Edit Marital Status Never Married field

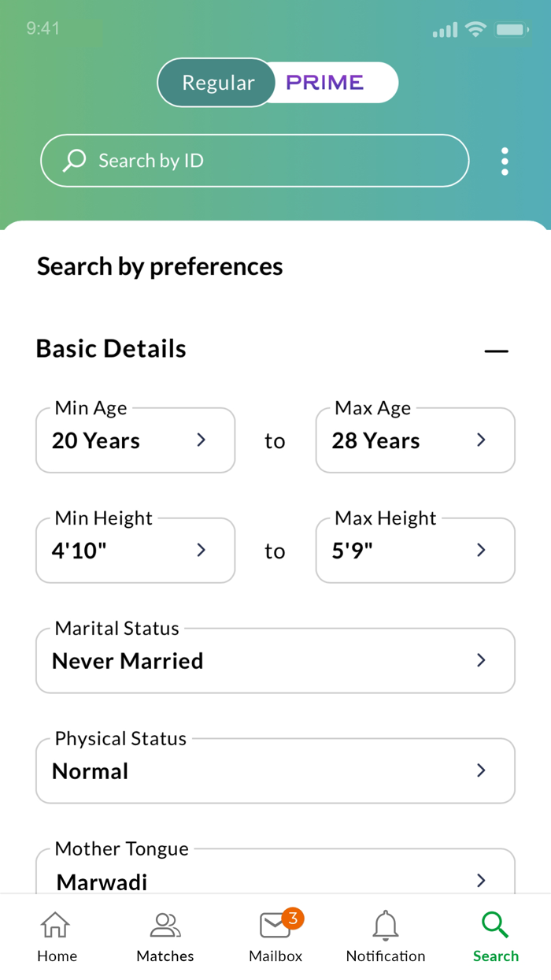275,661
